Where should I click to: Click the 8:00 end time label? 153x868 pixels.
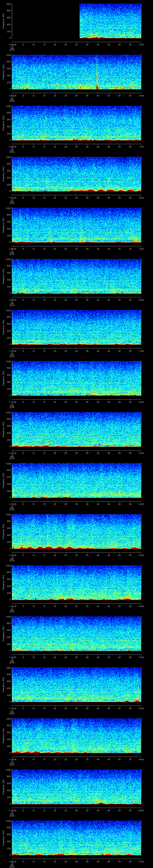[141, 198]
